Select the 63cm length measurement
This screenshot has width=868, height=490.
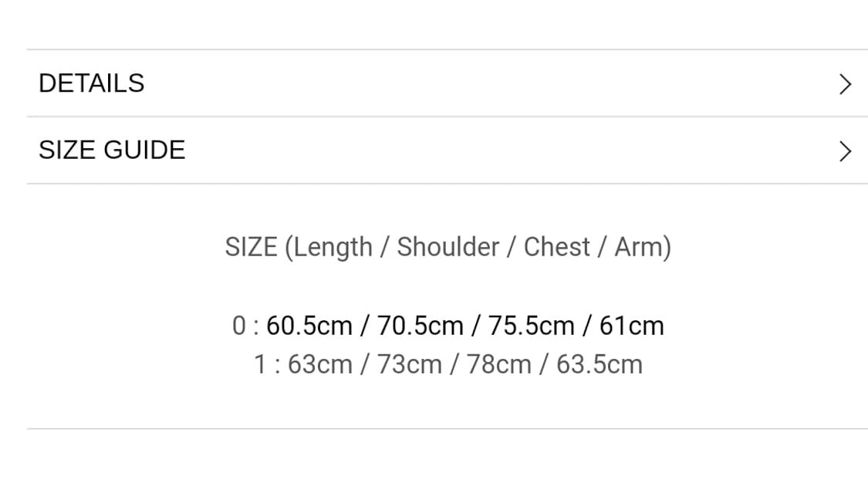coord(319,364)
